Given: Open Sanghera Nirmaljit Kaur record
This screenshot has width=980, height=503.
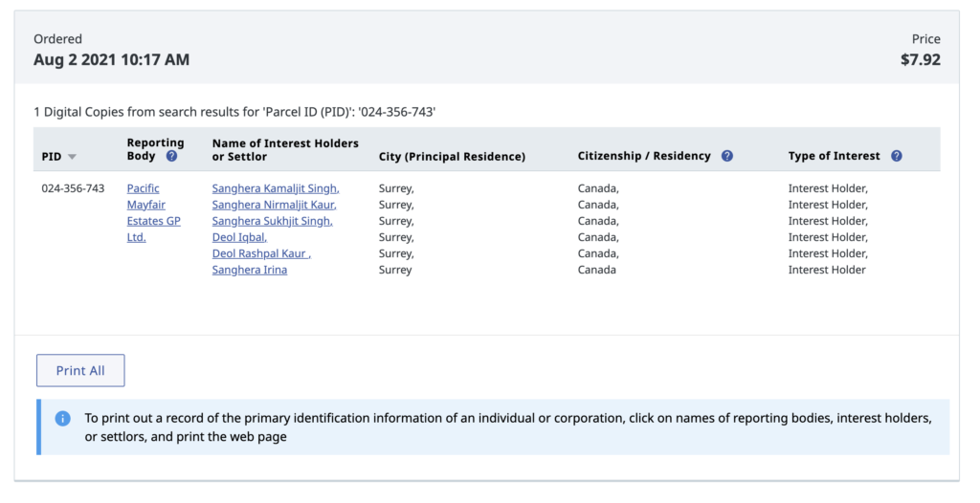Looking at the screenshot, I should tap(275, 205).
